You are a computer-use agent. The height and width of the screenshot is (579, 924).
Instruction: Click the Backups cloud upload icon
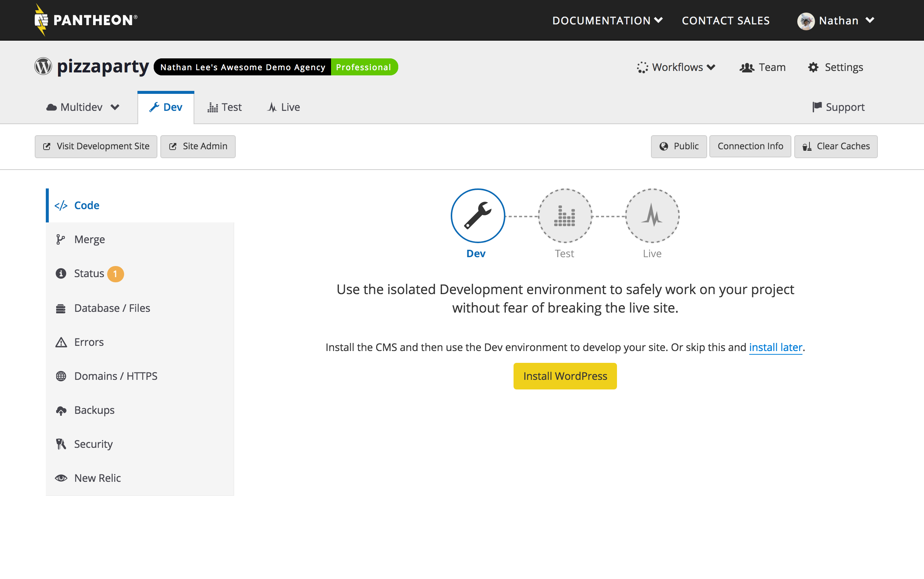(x=61, y=411)
